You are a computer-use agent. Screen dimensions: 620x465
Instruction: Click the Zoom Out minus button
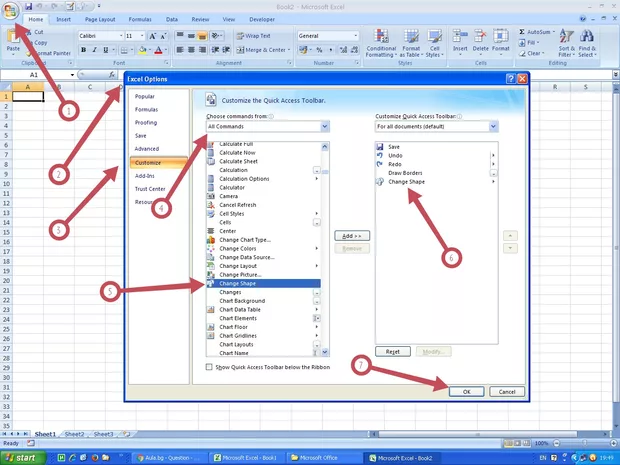click(x=557, y=443)
